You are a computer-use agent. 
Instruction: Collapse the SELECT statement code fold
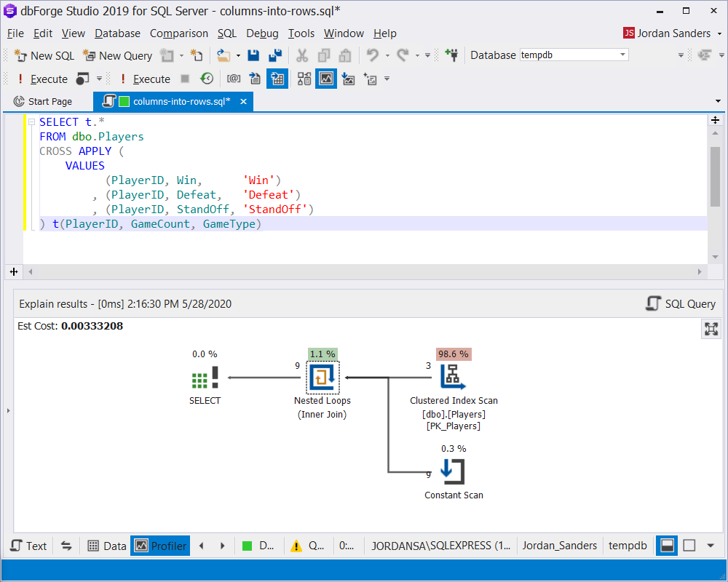coord(31,122)
